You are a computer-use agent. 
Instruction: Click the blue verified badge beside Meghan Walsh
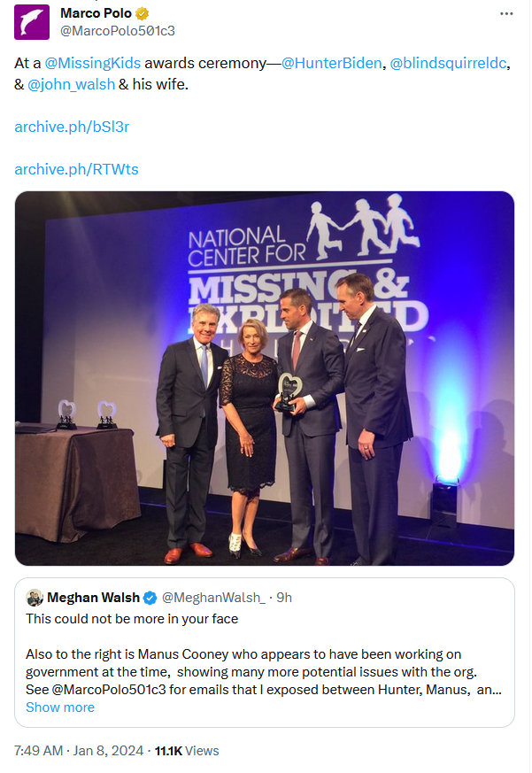(150, 598)
